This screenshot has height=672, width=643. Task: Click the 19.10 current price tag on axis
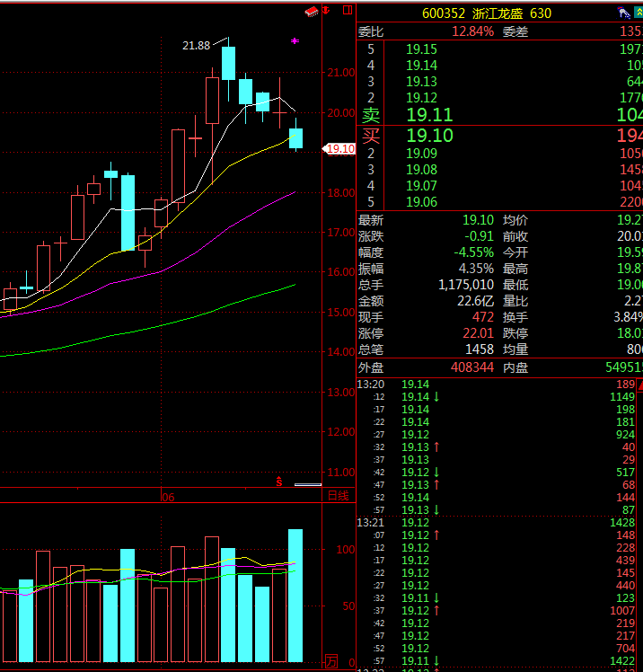[339, 149]
